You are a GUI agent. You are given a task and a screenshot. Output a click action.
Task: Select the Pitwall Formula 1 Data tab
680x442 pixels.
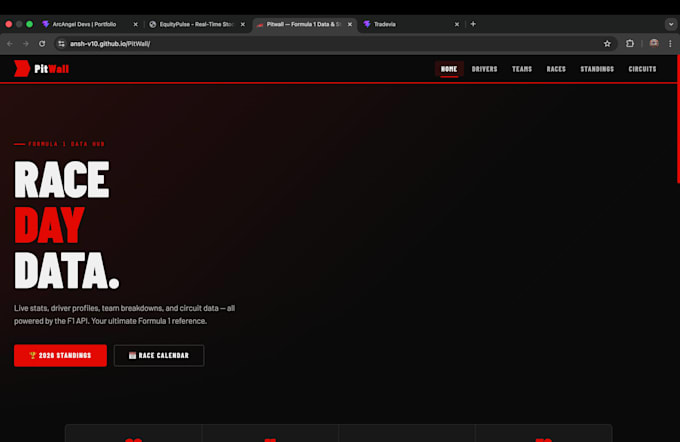coord(304,24)
